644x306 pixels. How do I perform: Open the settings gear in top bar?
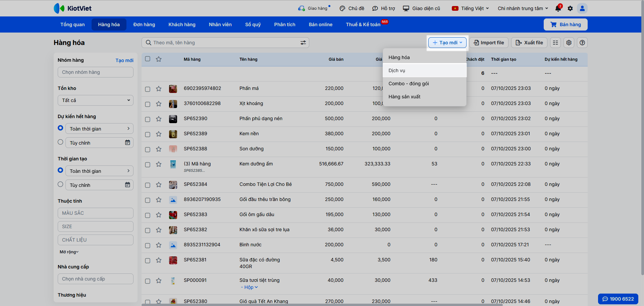(x=570, y=8)
